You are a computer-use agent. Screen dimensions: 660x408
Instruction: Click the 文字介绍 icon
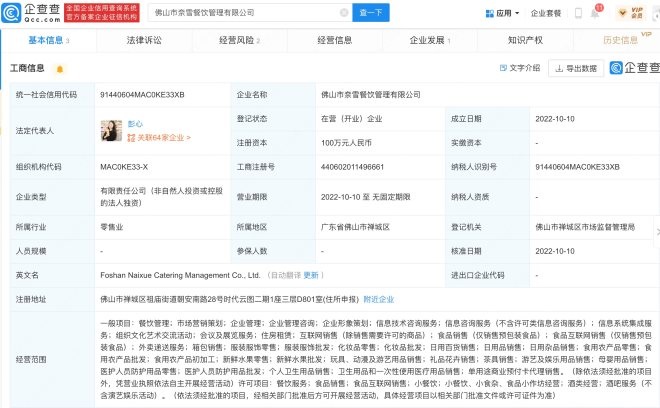(x=519, y=68)
